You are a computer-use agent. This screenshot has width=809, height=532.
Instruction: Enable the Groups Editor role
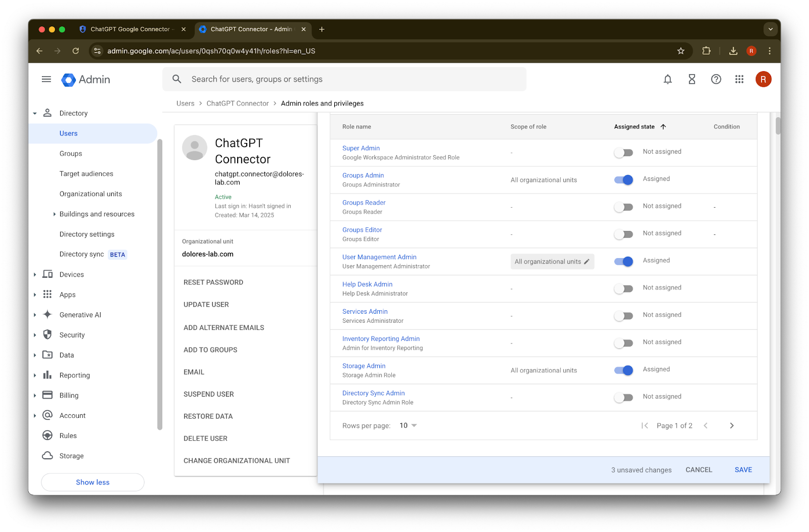tap(623, 234)
